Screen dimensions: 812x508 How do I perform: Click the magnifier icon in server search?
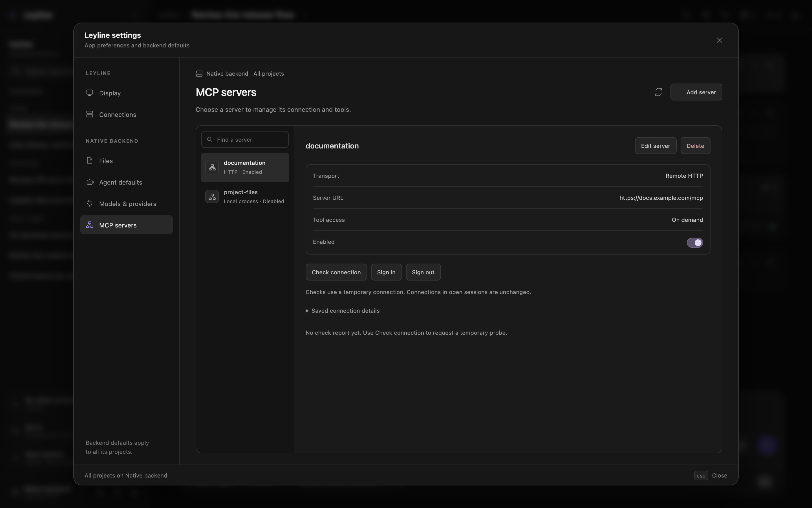click(x=210, y=139)
